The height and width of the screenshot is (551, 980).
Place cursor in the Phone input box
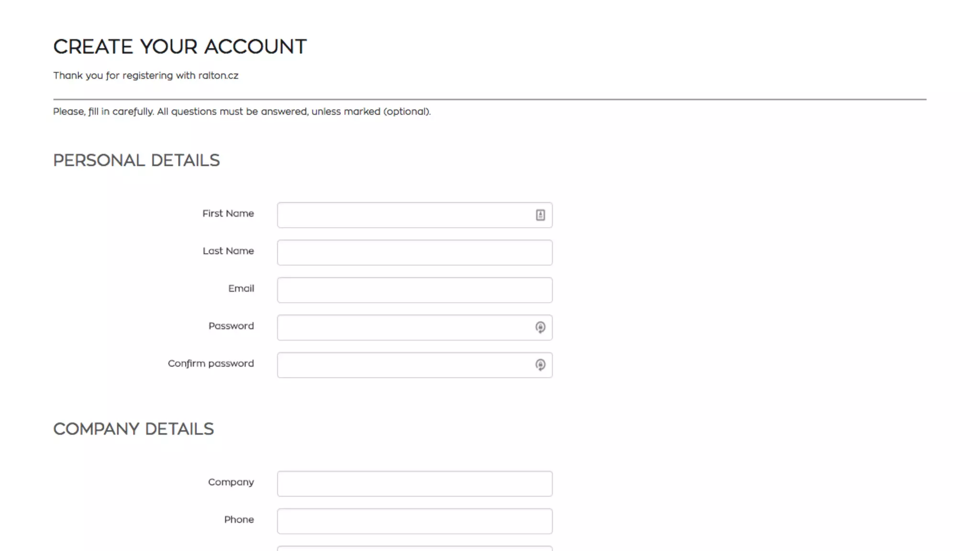[414, 521]
